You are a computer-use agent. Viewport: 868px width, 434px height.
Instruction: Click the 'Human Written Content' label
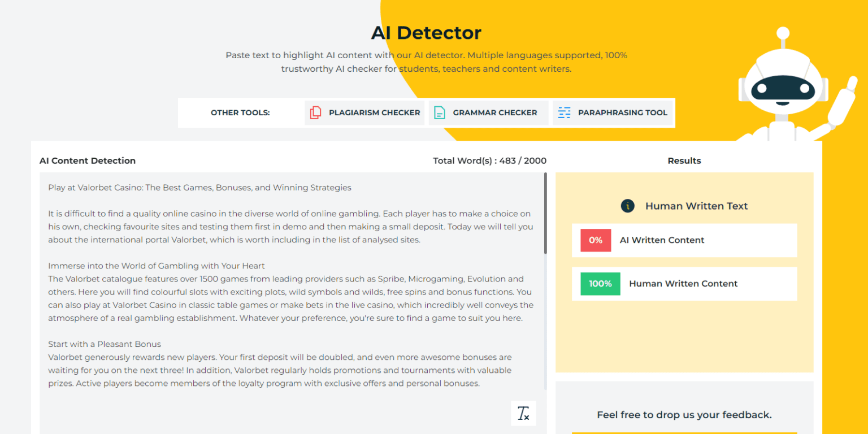pos(683,284)
